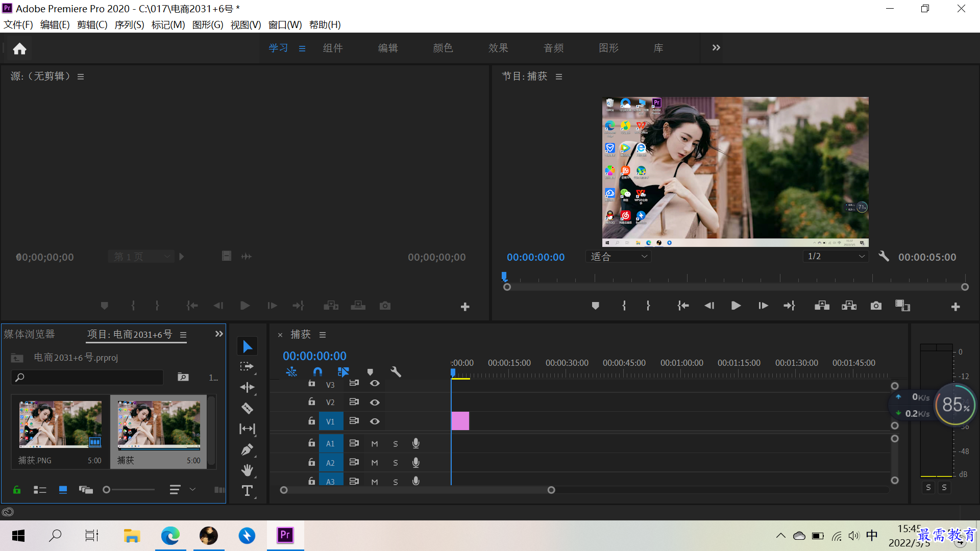The width and height of the screenshot is (980, 551).
Task: Mark In point in Program monitor
Action: tap(624, 306)
